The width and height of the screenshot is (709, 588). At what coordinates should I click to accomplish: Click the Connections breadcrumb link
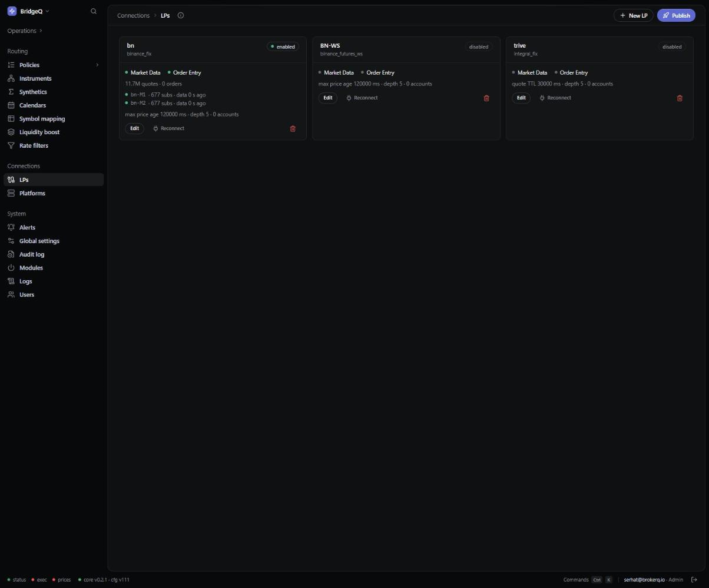click(x=133, y=15)
